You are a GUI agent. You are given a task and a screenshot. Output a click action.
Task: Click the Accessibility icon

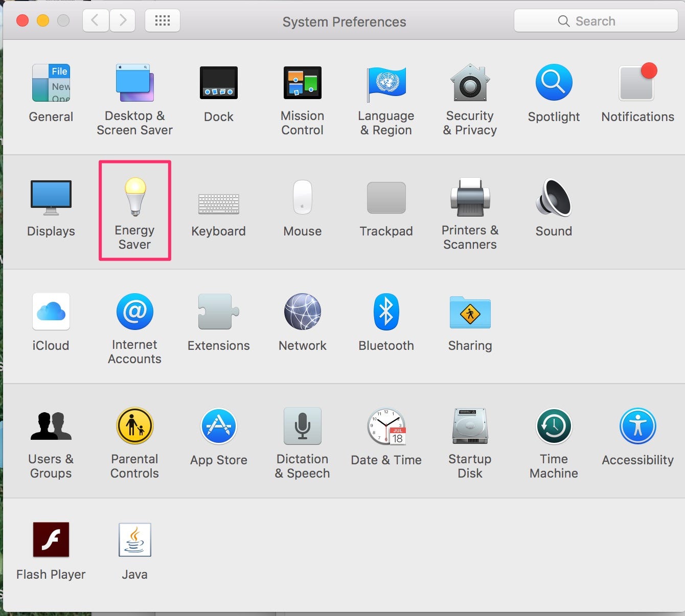(637, 427)
